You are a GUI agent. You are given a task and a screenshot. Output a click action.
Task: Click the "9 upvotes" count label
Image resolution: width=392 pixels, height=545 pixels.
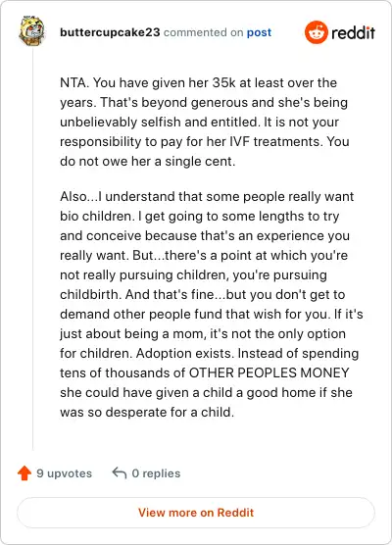coord(65,473)
